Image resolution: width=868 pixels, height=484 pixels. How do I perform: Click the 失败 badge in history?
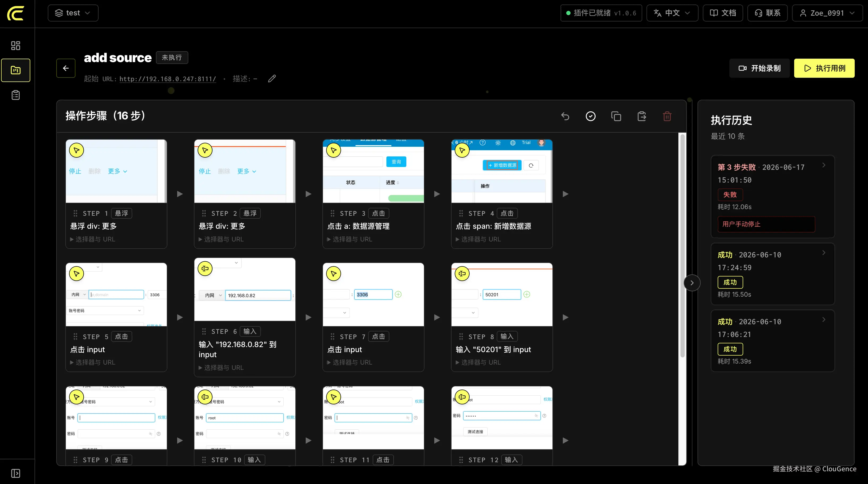pos(730,195)
